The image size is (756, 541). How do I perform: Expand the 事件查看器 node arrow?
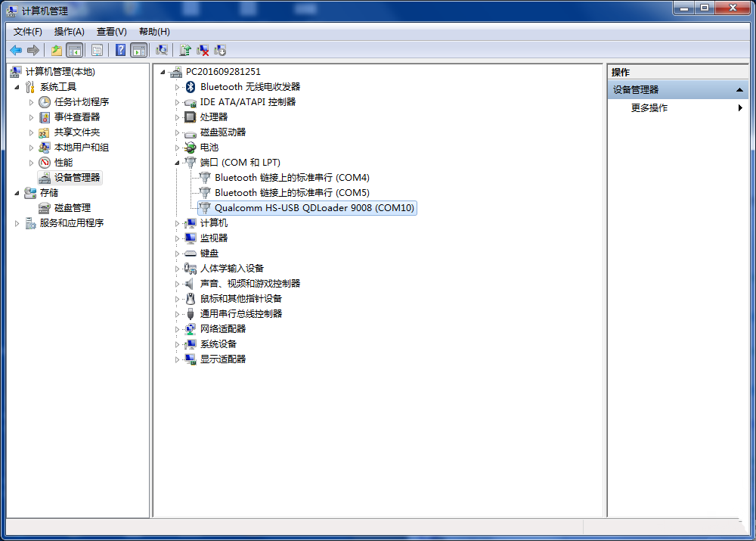coord(31,117)
